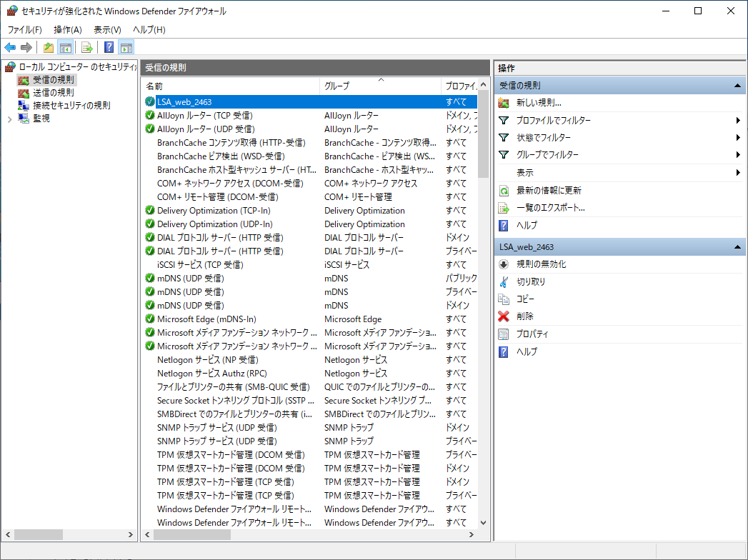Open the ヘルプ(H) menu
This screenshot has height=560, width=748.
coord(149,29)
